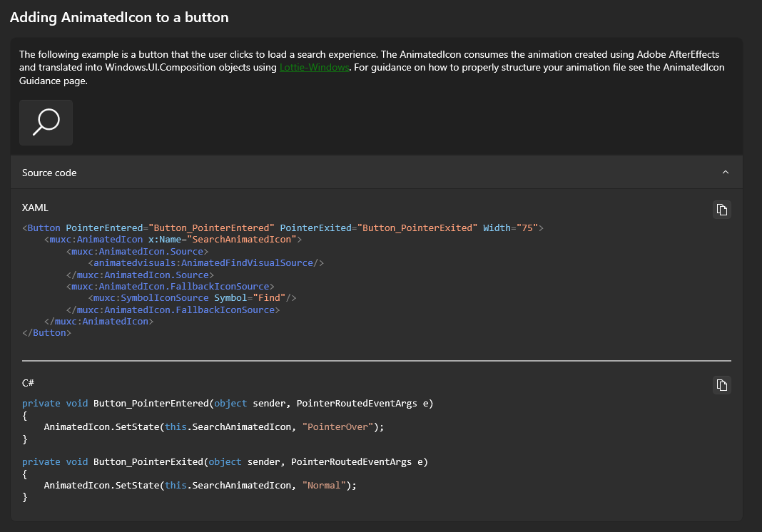Select the Button element in XAML code
762x532 pixels.
[44, 227]
